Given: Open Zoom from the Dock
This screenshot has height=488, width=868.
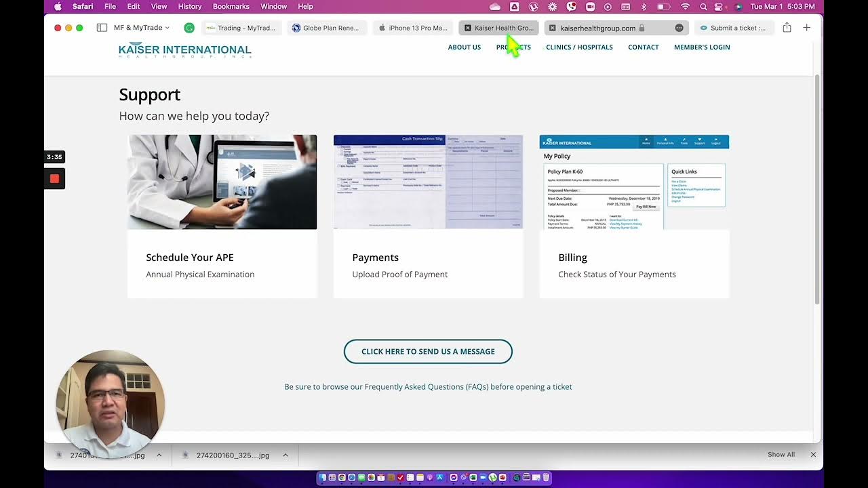Looking at the screenshot, I should pyautogui.click(x=483, y=478).
